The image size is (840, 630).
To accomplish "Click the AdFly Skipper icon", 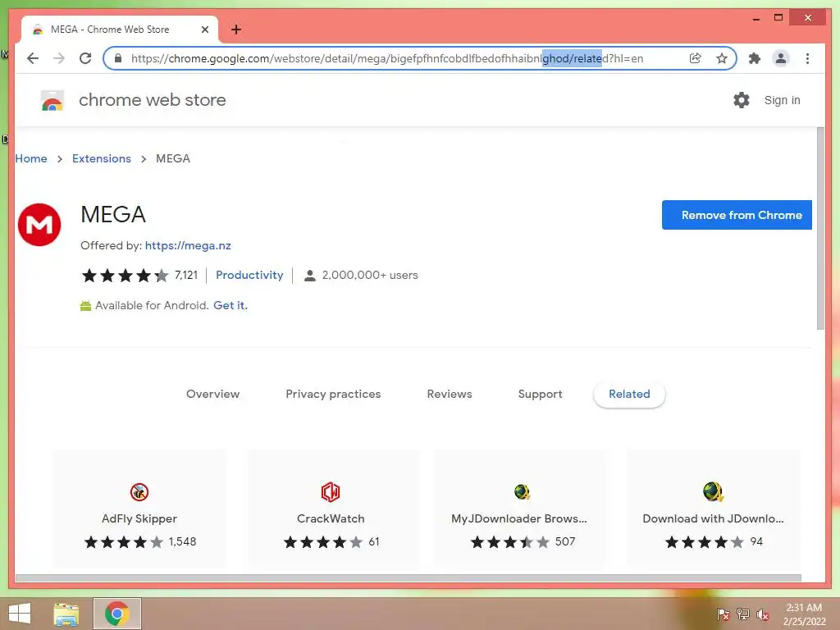I will point(139,492).
